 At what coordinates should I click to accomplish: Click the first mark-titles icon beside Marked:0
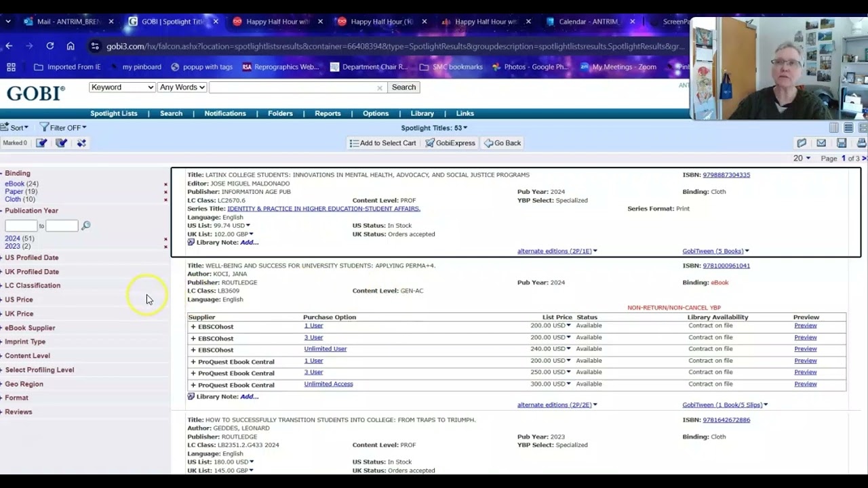pyautogui.click(x=41, y=143)
